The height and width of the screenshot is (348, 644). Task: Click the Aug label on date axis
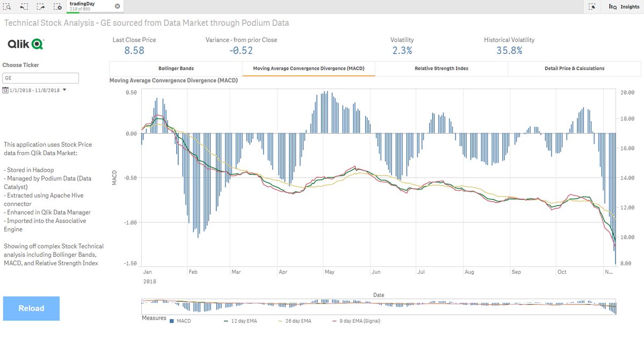tap(470, 272)
